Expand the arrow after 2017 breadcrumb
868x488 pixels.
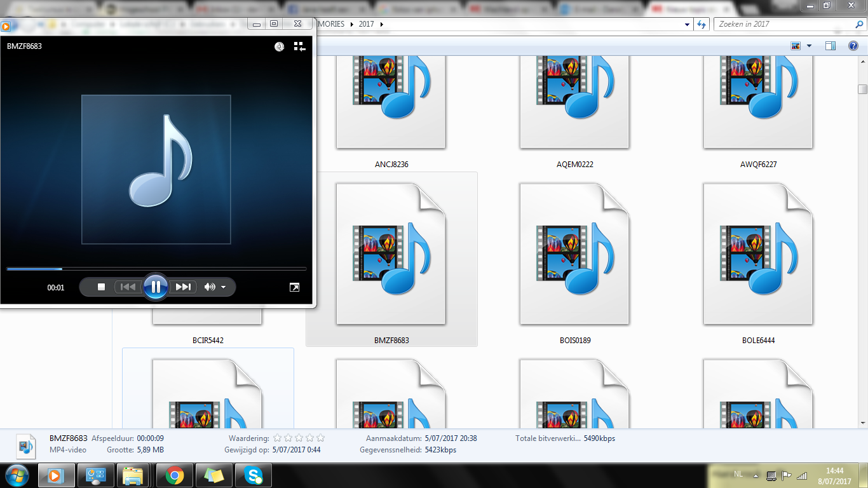click(x=381, y=24)
